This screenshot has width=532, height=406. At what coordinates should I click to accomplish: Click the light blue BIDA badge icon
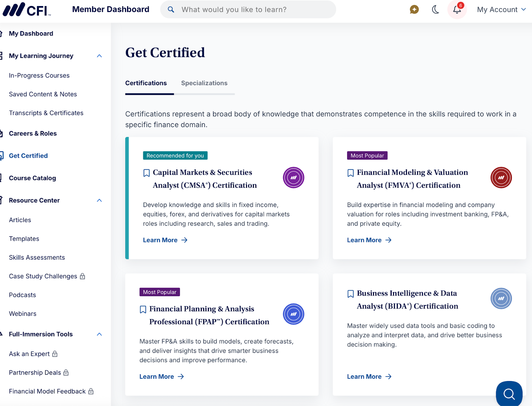tap(501, 298)
